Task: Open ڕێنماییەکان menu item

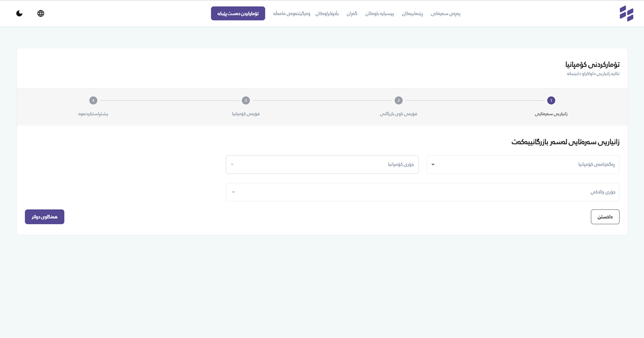Action: 412,13
